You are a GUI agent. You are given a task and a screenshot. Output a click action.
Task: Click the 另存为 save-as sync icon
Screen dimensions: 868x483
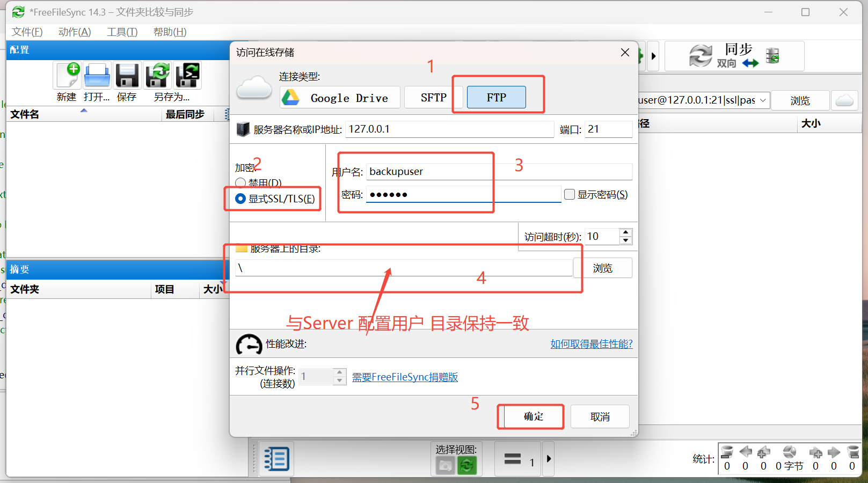tap(158, 75)
